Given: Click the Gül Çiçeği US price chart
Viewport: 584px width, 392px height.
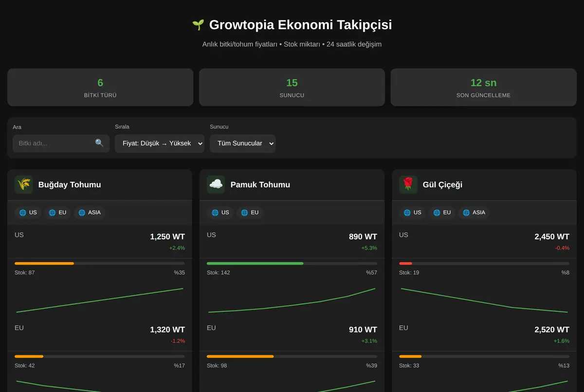Looking at the screenshot, I should coord(484,300).
